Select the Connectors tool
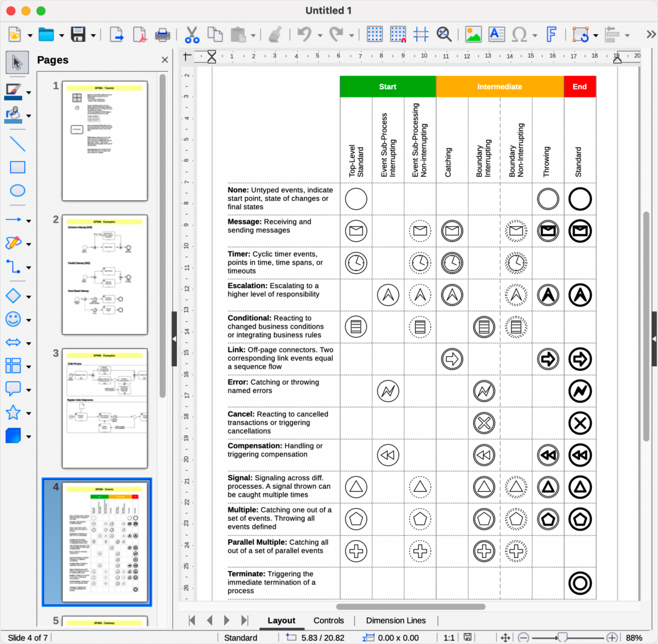 click(x=13, y=266)
